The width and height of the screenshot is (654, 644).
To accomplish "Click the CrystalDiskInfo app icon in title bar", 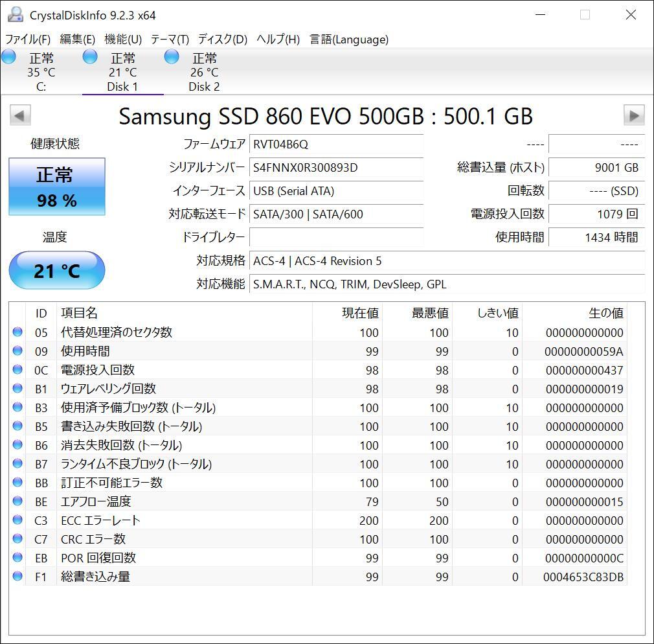I will tap(16, 15).
